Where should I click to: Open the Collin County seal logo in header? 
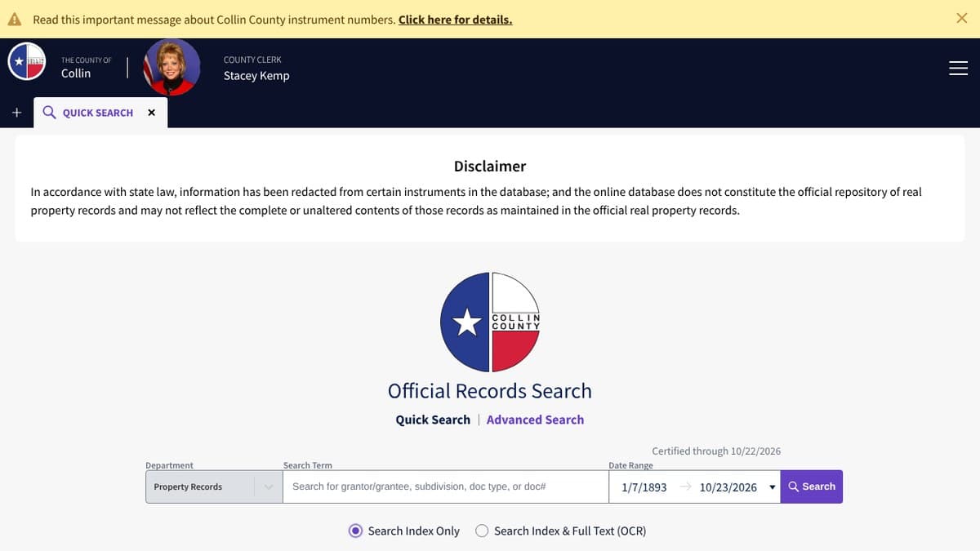click(x=26, y=61)
